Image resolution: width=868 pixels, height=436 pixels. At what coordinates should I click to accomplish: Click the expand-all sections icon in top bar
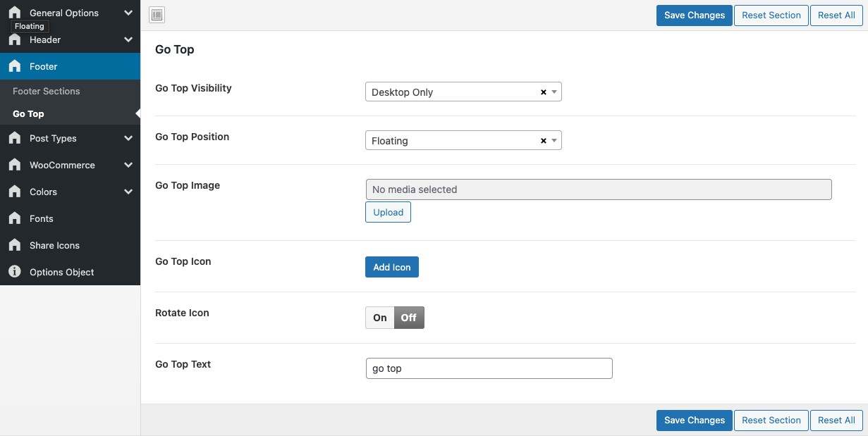(x=157, y=15)
